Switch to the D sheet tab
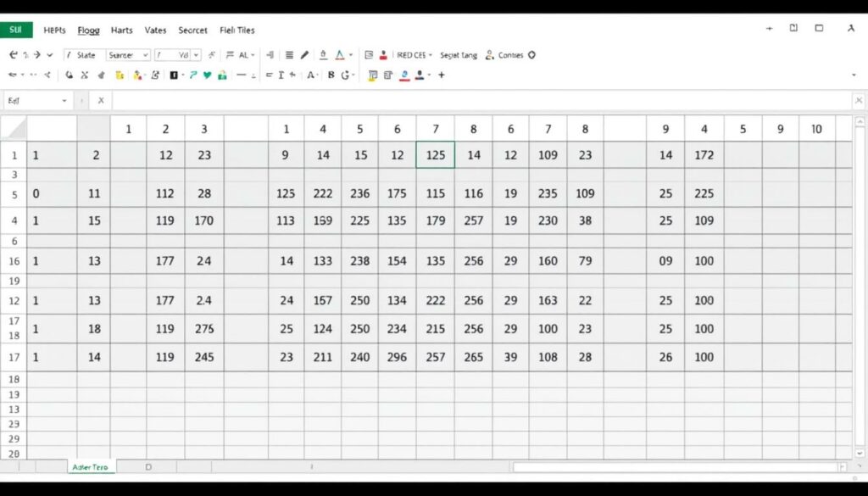The image size is (868, 496). coord(148,467)
